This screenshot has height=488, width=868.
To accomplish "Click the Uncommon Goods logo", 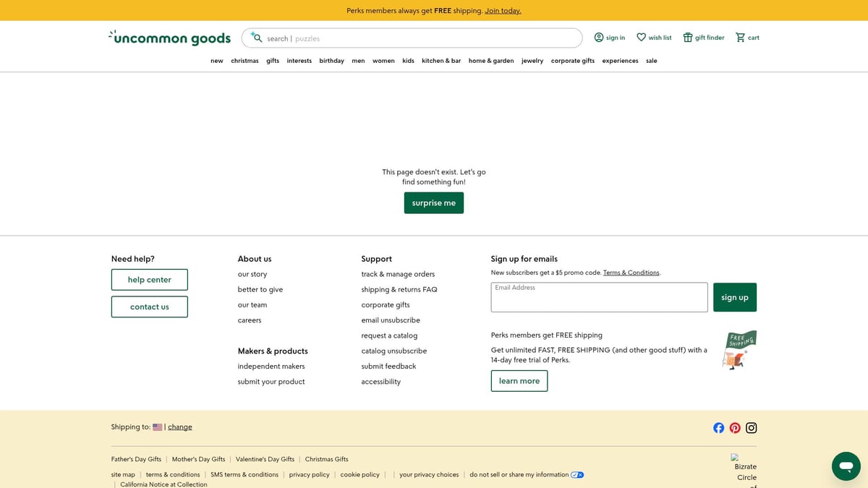I will pos(170,38).
